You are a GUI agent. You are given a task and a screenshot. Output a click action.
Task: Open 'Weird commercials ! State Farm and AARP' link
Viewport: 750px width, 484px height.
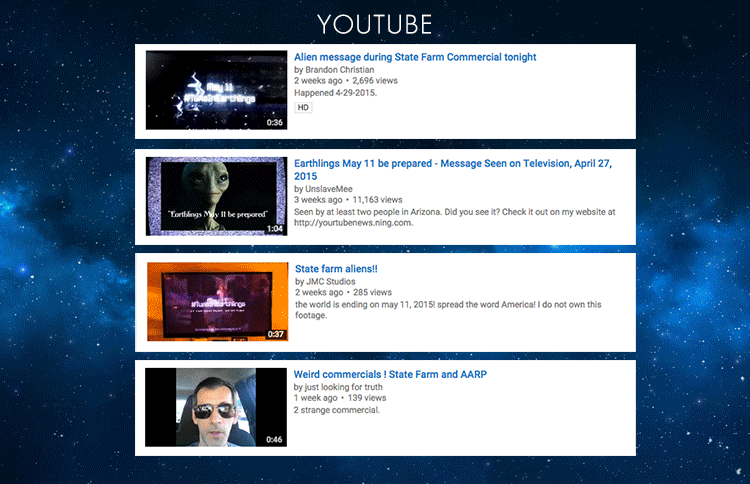(x=390, y=374)
